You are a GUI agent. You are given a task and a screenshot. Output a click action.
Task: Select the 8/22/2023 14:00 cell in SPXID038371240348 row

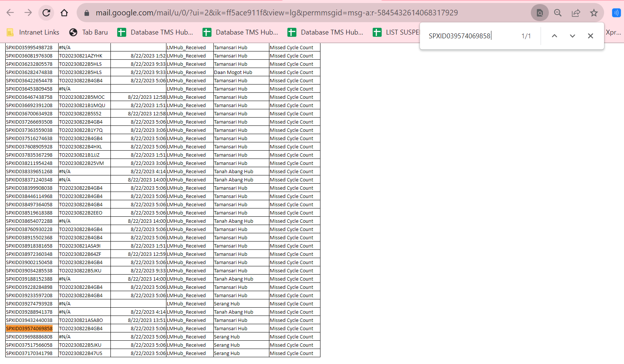point(139,180)
